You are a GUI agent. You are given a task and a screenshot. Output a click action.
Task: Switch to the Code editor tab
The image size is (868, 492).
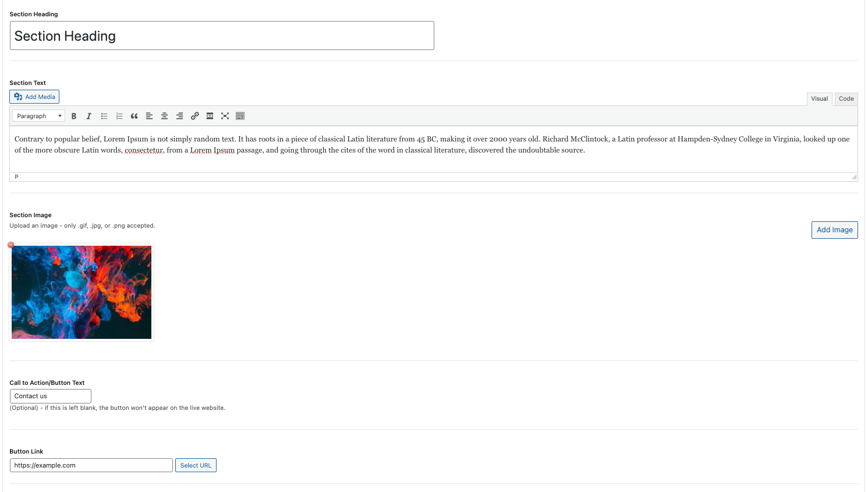pos(846,99)
